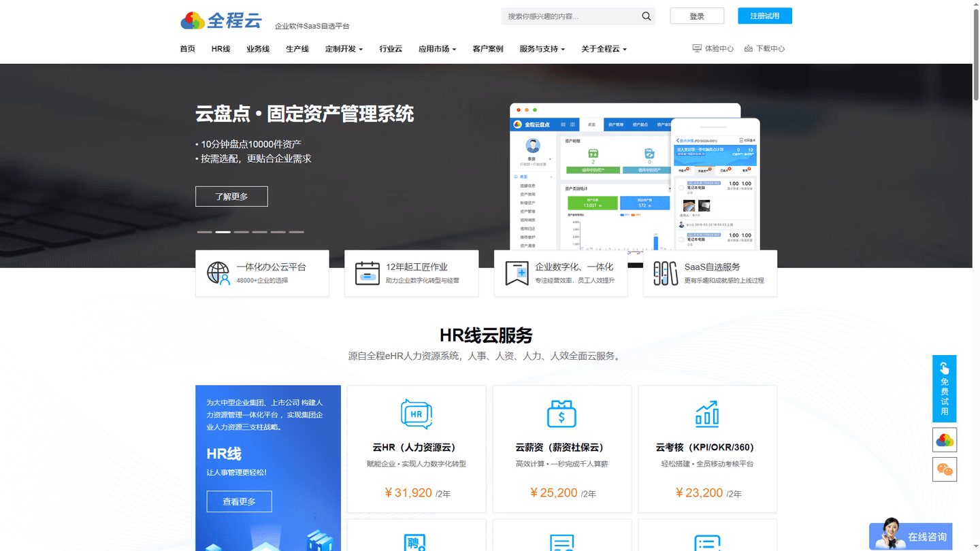Click the 了解更多 banner button
The image size is (980, 551).
point(231,197)
